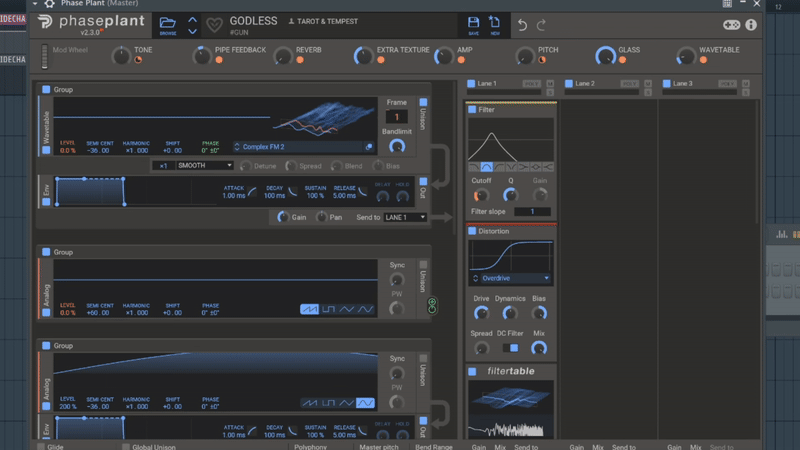Viewport: 800px width, 450px height.
Task: Select sine waveform in middle Analog oscillator
Action: click(x=365, y=309)
